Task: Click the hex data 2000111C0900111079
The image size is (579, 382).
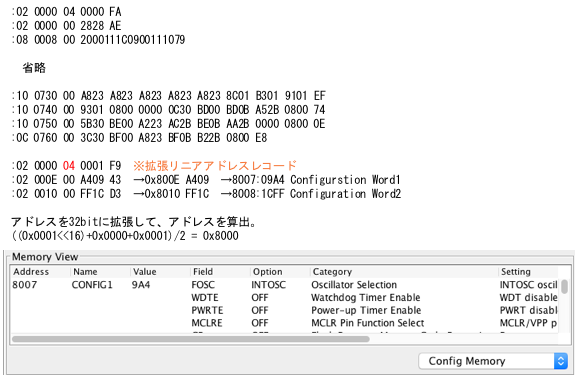Action: tap(133, 40)
